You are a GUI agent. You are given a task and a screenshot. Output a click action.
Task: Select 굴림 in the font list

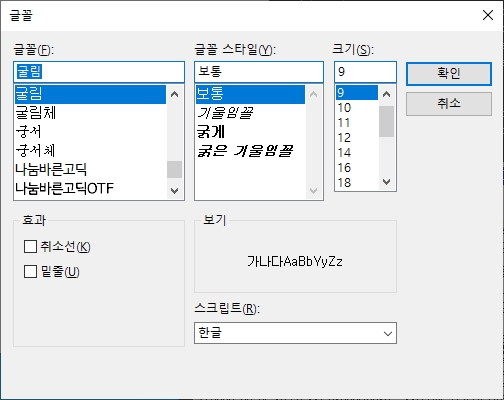pos(90,94)
